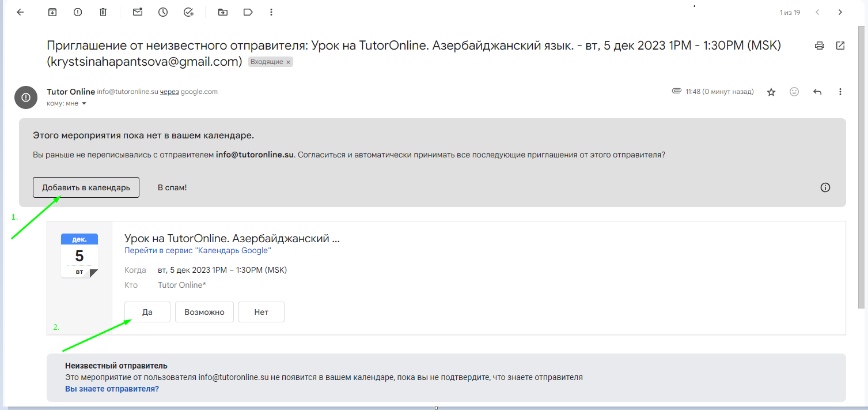
Task: Mark email as unread envelope icon
Action: click(x=138, y=12)
